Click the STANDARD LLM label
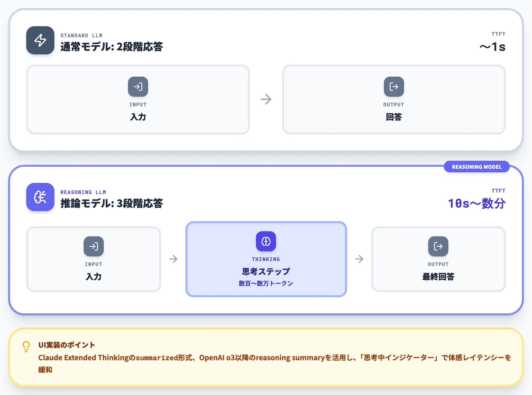532x395 pixels. (81, 36)
